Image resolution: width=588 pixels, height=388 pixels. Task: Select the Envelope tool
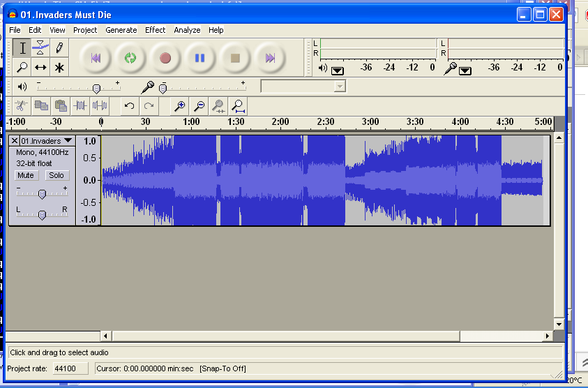[x=40, y=48]
